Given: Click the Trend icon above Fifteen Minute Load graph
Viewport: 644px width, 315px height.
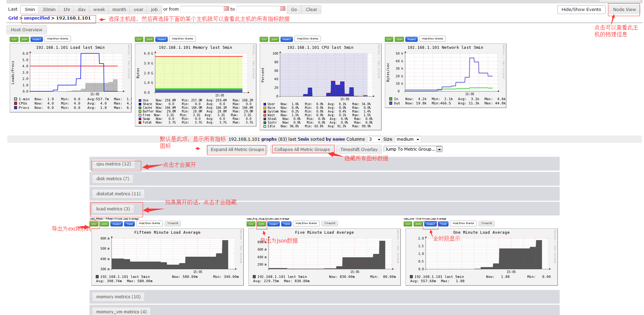Looking at the screenshot, I should [x=129, y=224].
